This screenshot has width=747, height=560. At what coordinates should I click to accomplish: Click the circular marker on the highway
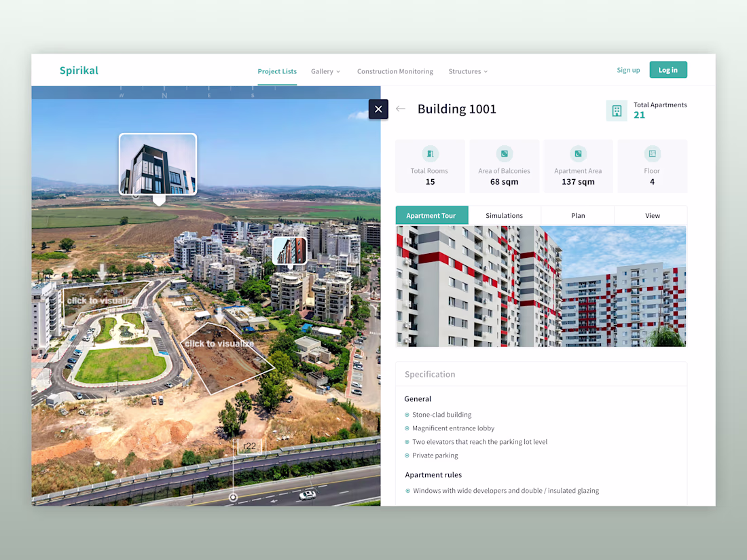click(233, 498)
